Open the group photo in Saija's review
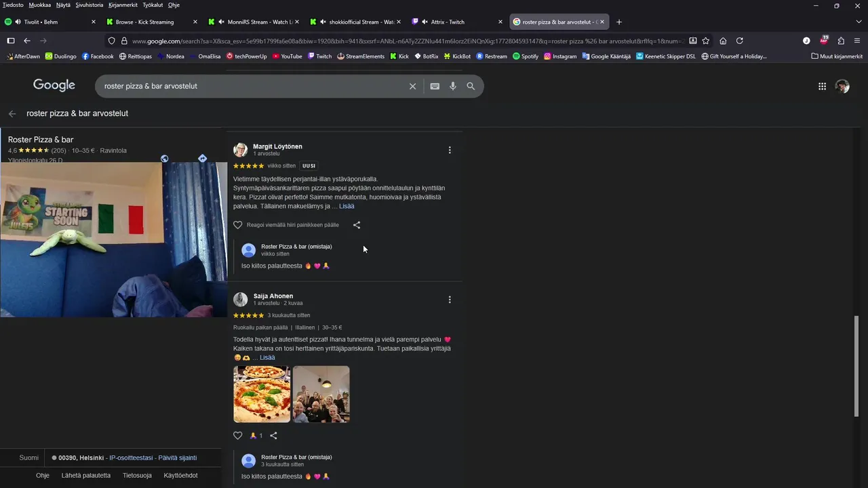 click(321, 394)
